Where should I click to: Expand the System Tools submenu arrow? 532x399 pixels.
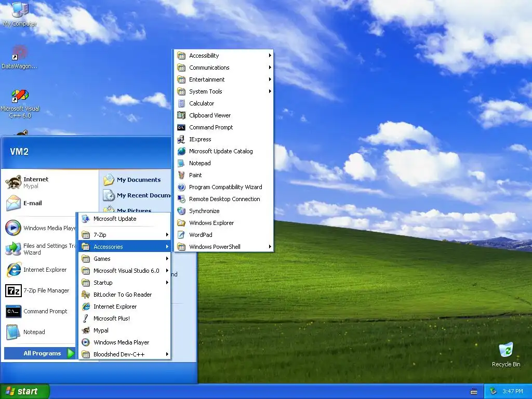coord(270,91)
